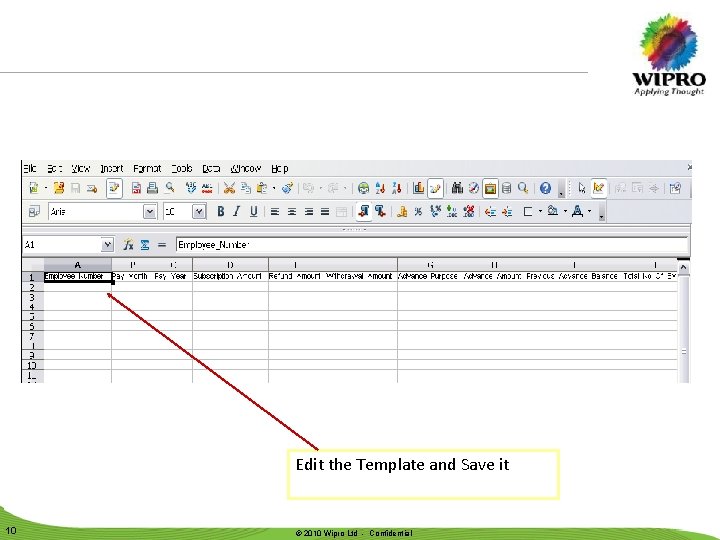
Task: Expand the New document dropdown arrow
Action: click(x=45, y=188)
